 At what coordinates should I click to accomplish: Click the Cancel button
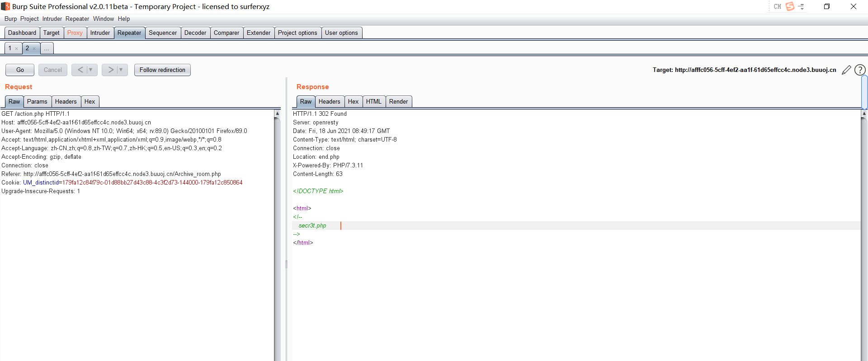coord(53,70)
